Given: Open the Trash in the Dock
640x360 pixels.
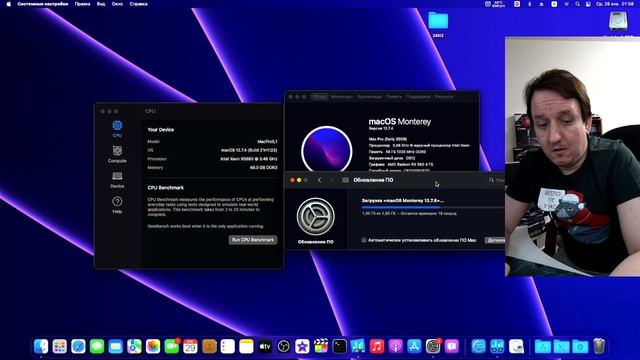Looking at the screenshot, I should 599,346.
